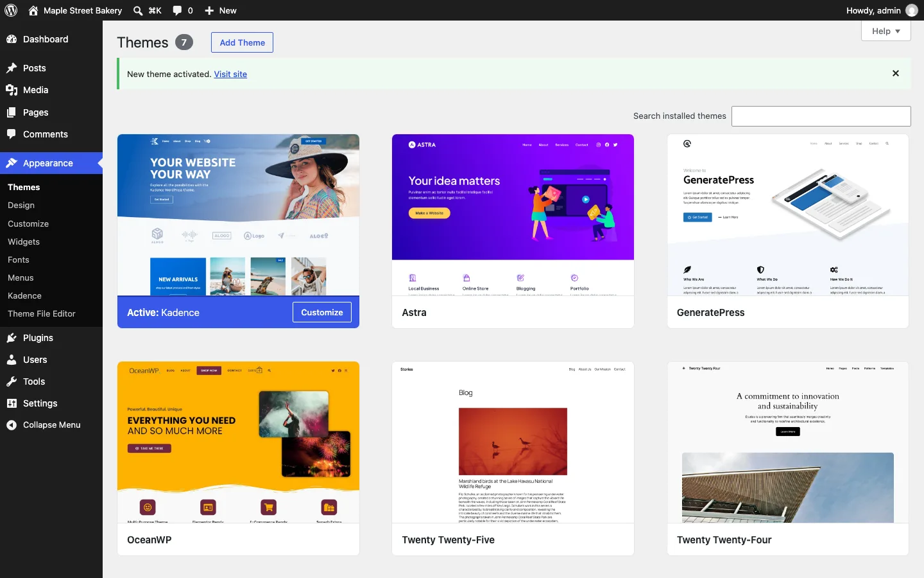Image resolution: width=924 pixels, height=578 pixels.
Task: Click the plus icon for New content
Action: click(209, 10)
